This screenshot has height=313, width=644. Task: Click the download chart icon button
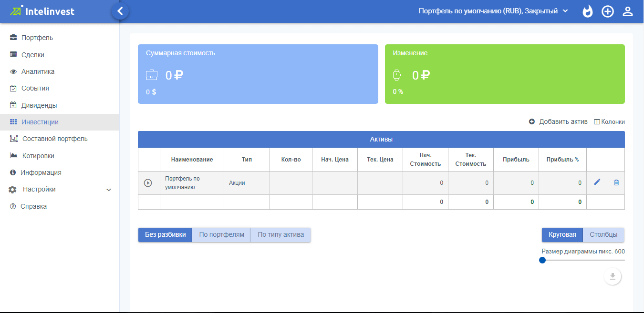(613, 276)
